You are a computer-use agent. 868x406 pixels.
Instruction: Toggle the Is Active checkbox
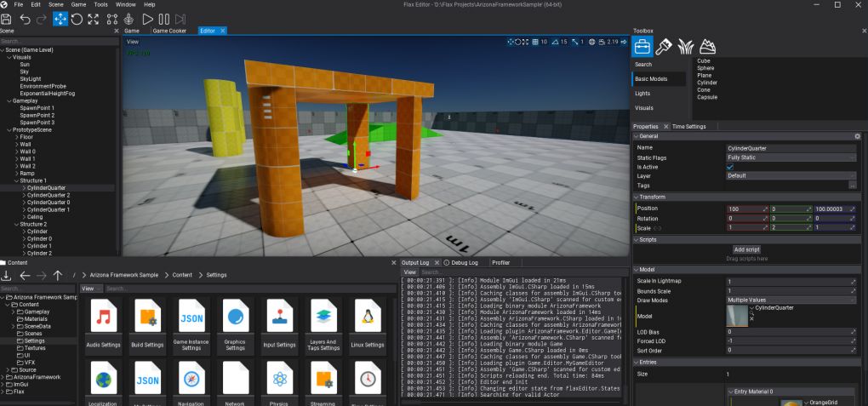[x=730, y=167]
